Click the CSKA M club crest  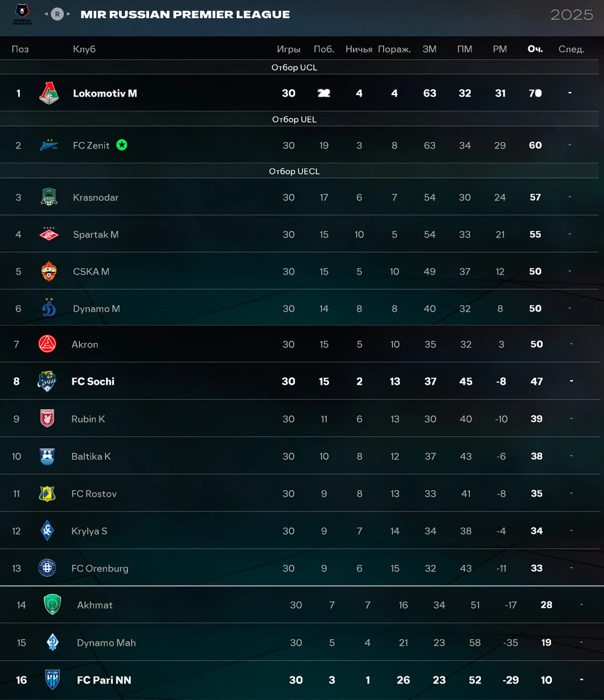[x=49, y=271]
